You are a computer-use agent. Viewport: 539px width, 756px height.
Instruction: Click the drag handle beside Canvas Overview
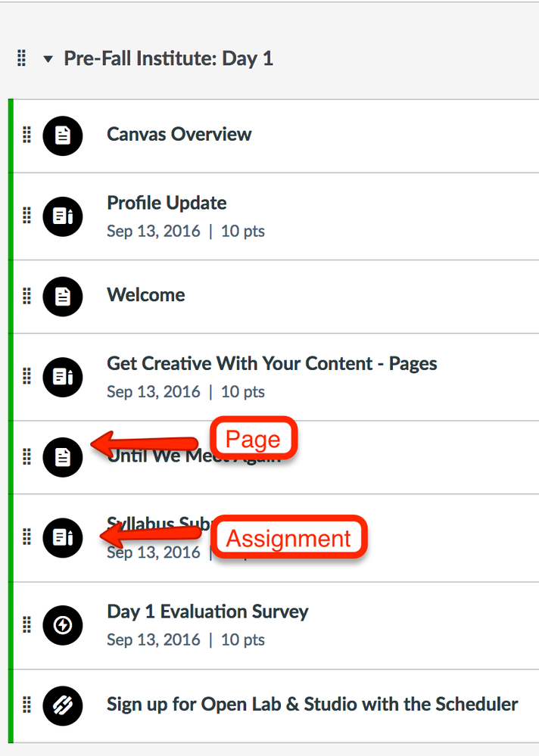[27, 135]
